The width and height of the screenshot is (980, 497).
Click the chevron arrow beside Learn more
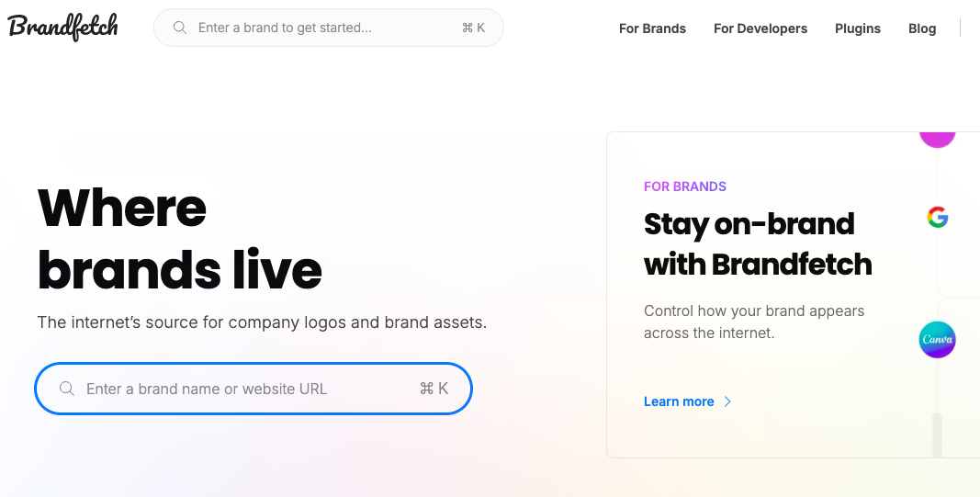click(x=727, y=401)
